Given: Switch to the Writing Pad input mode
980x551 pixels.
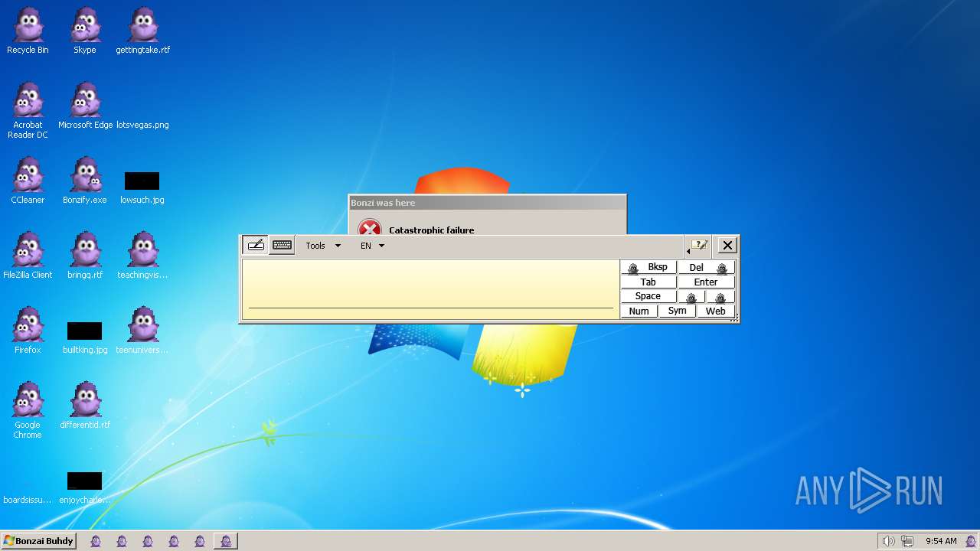Looking at the screenshot, I should point(256,246).
